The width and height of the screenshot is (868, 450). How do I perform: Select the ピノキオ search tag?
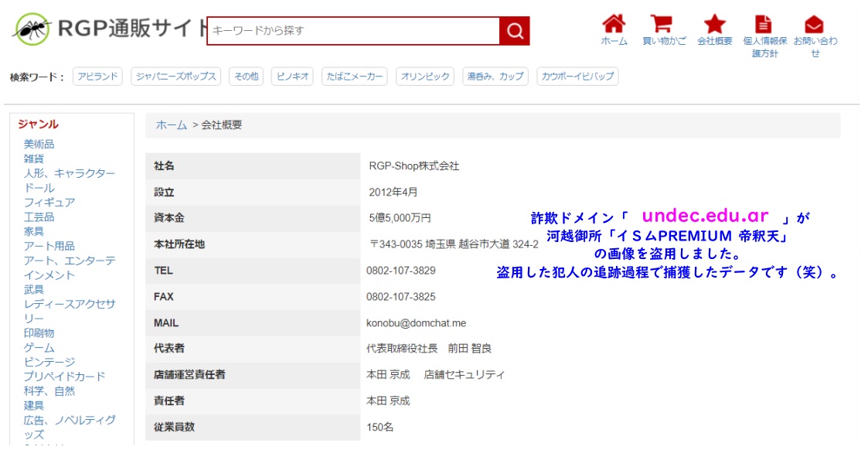[x=292, y=77]
